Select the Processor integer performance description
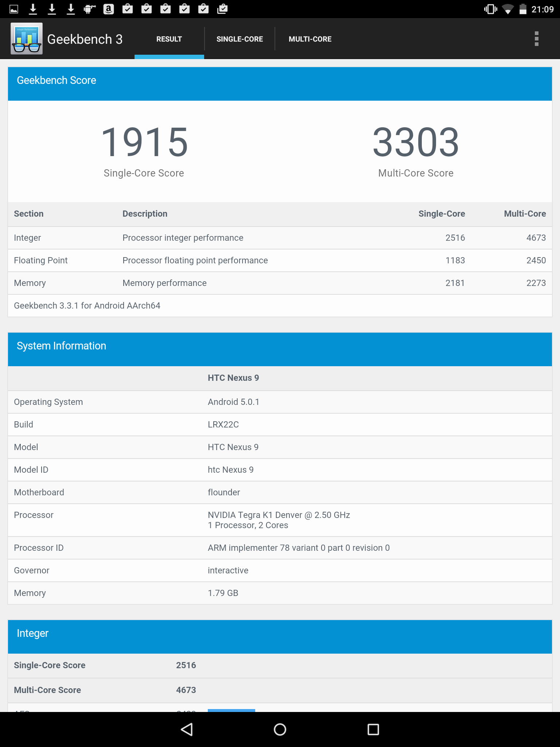The image size is (560, 747). coord(183,238)
